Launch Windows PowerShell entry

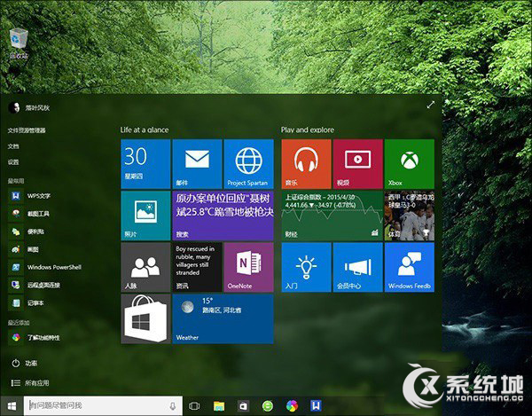[45, 267]
